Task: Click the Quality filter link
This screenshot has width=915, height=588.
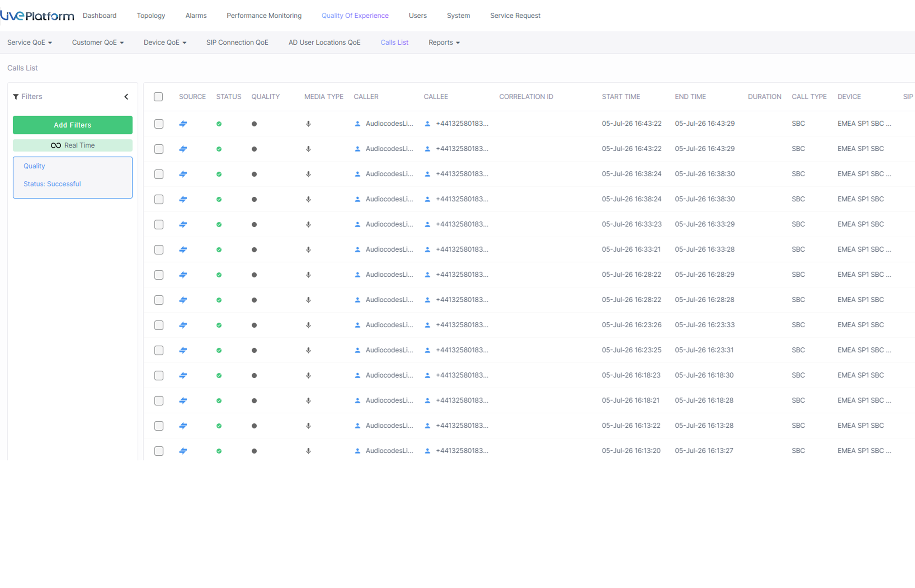Action: click(34, 166)
